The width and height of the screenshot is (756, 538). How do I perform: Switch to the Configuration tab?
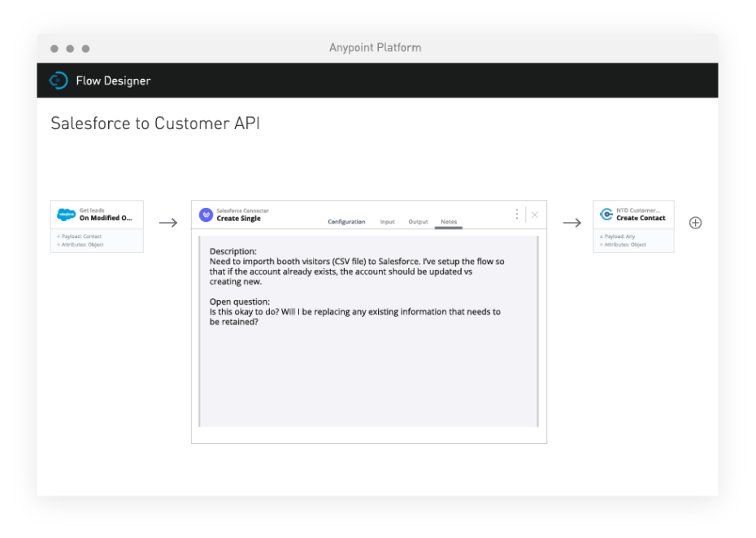(346, 222)
